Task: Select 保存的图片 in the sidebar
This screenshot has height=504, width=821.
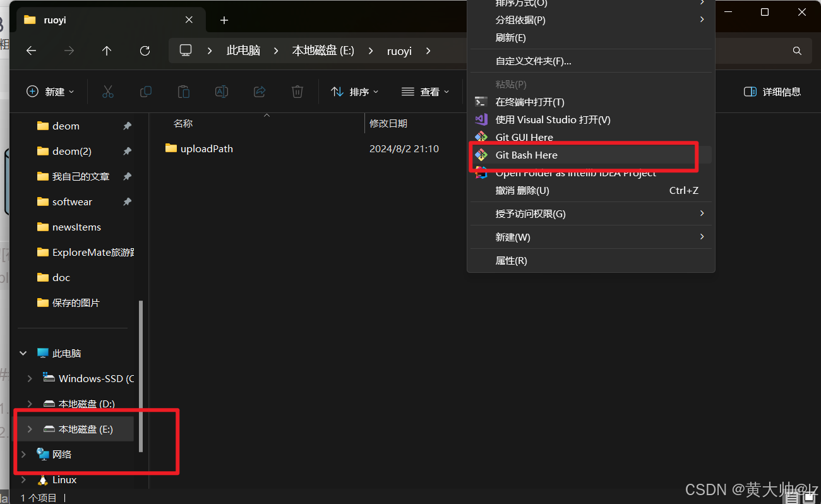Action: [x=76, y=303]
